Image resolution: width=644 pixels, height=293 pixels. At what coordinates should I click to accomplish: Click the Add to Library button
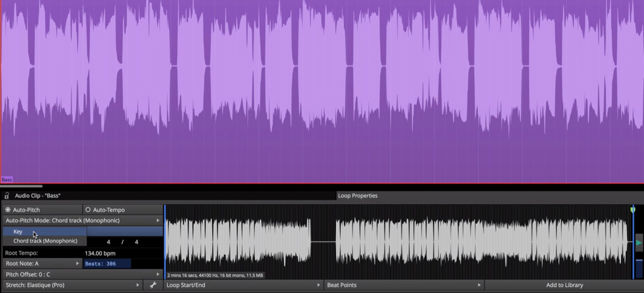[x=564, y=285]
